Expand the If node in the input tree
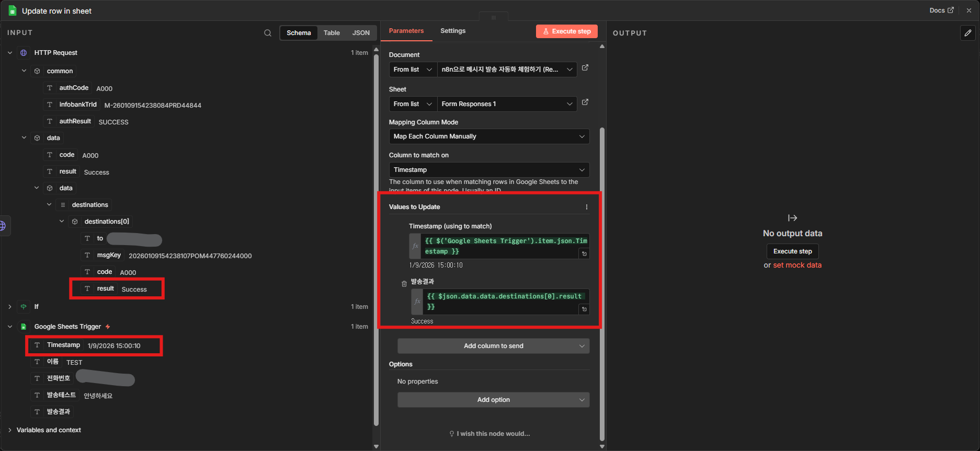Image resolution: width=980 pixels, height=451 pixels. coord(10,307)
